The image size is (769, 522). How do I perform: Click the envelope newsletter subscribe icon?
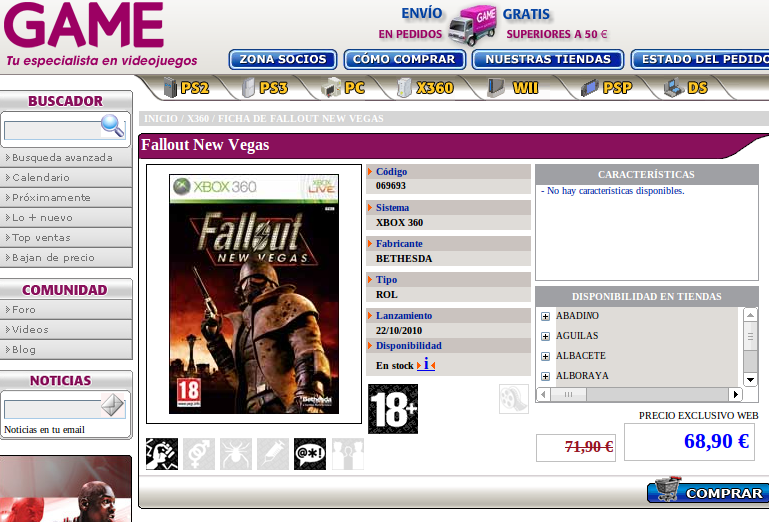pos(112,405)
